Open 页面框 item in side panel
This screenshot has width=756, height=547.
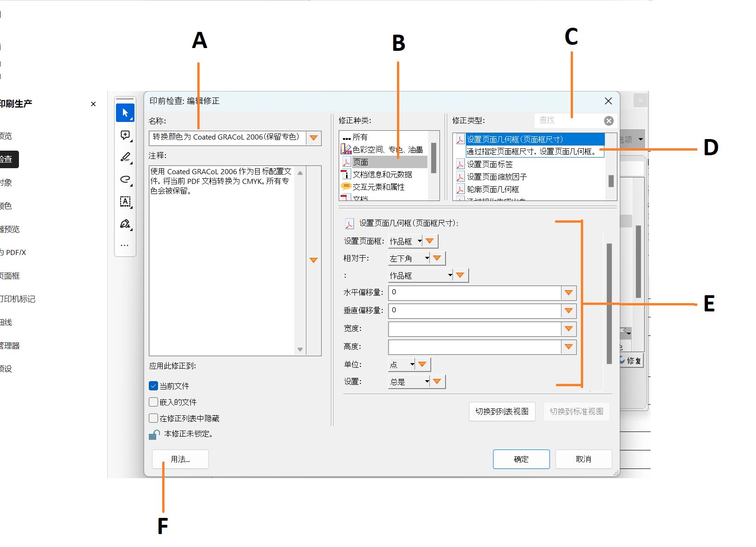[10, 276]
